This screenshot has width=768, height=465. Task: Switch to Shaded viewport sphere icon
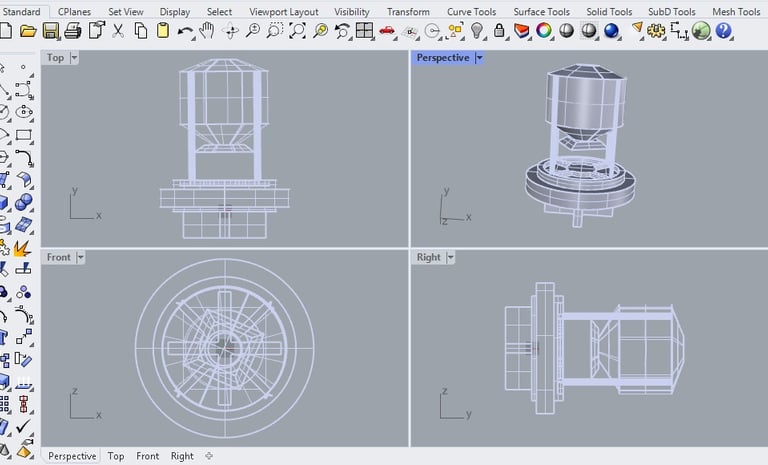566,31
